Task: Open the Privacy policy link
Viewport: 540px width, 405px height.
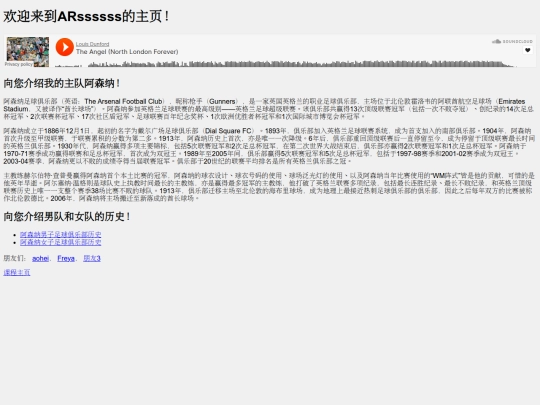Action: 19,64
